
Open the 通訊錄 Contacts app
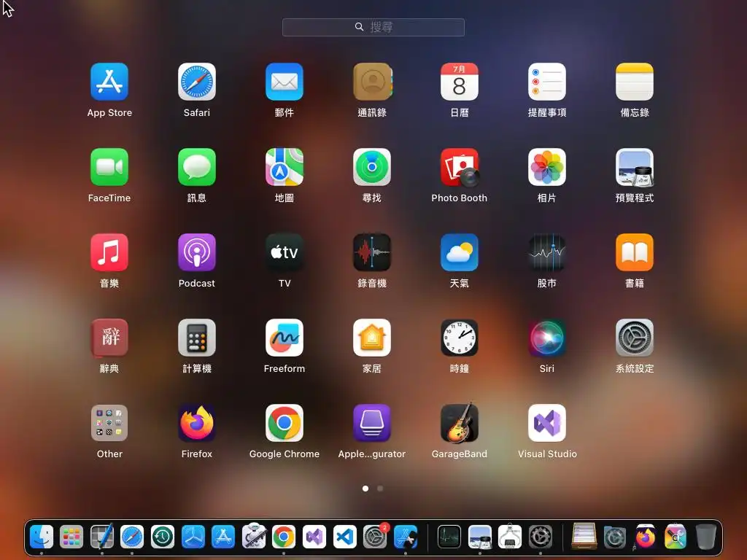[x=372, y=82]
